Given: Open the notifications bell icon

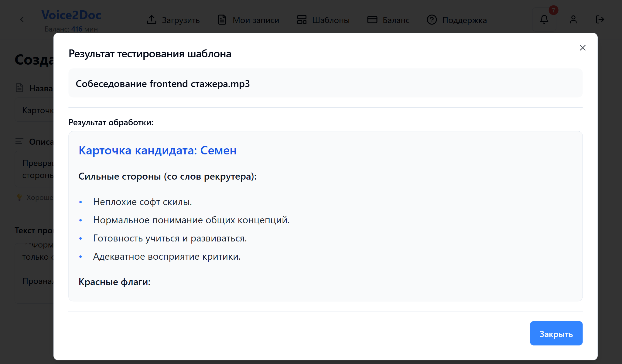Looking at the screenshot, I should tap(544, 20).
